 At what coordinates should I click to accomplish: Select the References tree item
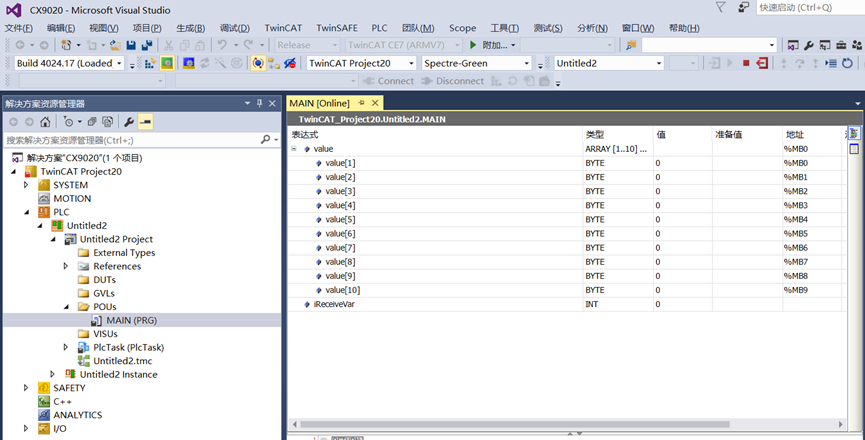tap(117, 266)
